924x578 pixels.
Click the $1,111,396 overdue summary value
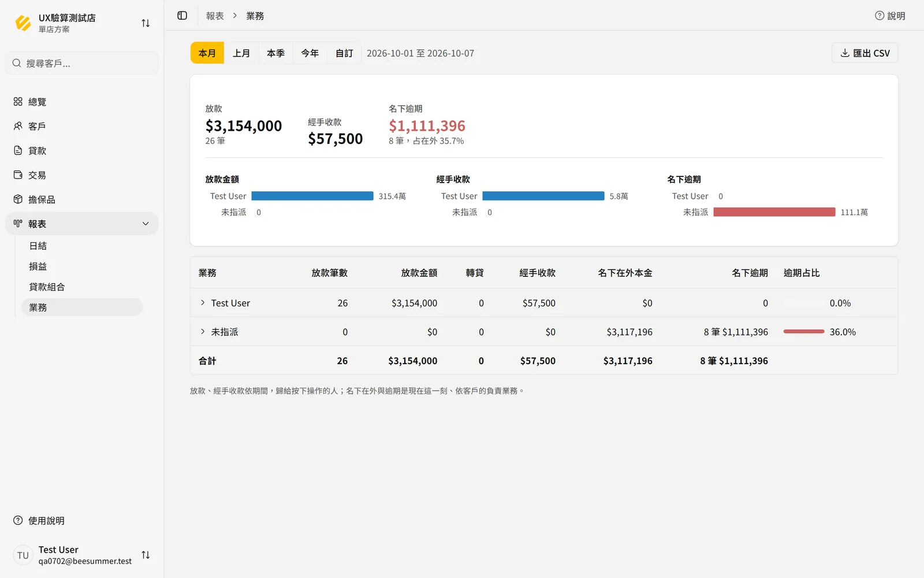click(x=427, y=125)
